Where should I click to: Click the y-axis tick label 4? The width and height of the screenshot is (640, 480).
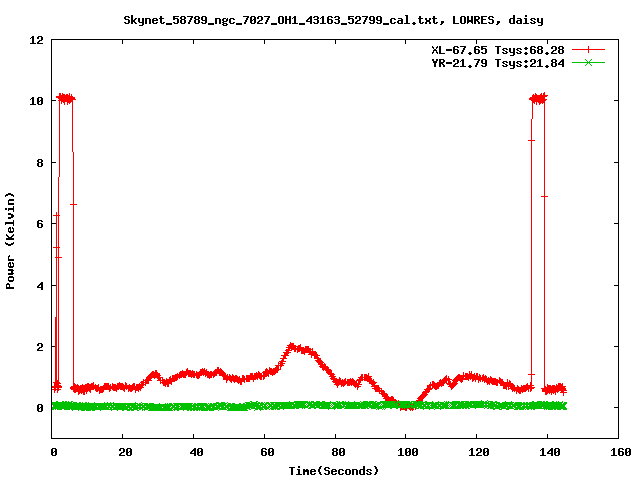click(40, 286)
